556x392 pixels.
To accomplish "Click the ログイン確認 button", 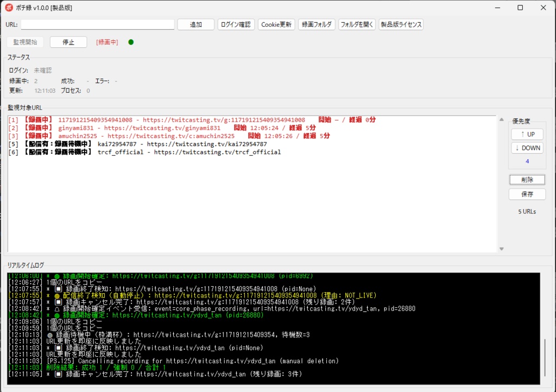I will 236,24.
